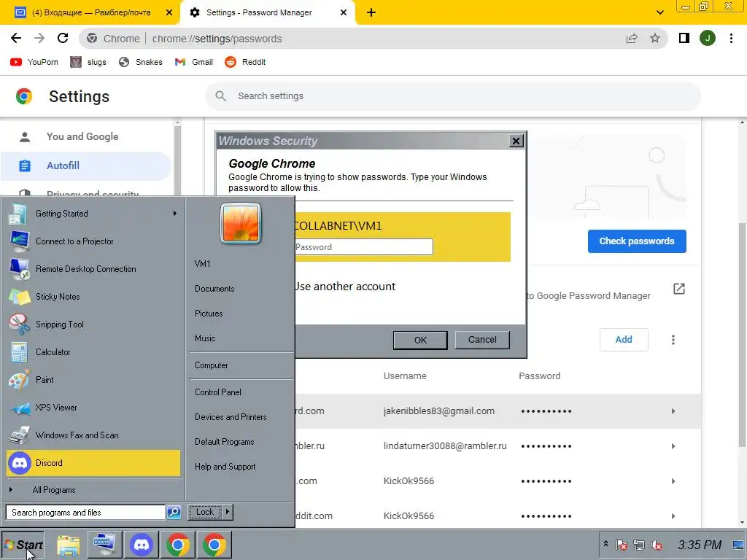Open the tab search dropdown arrow
The image size is (747, 560).
659,12
